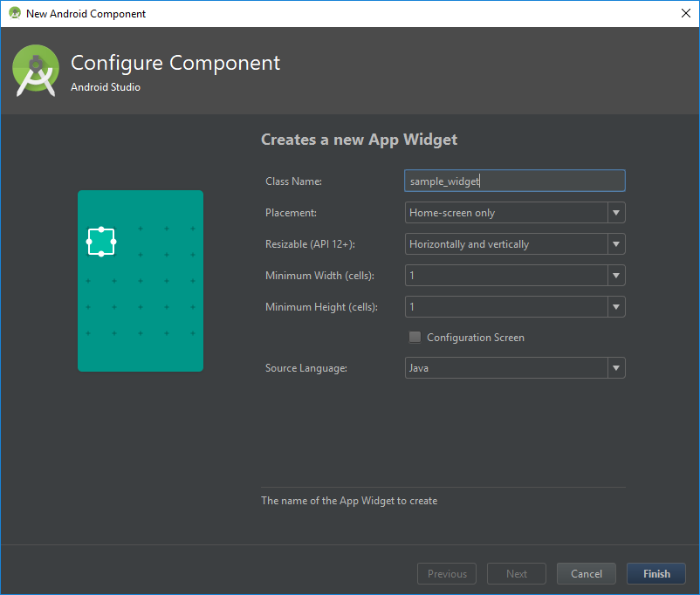
Task: Click the Cancel button
Action: [587, 573]
